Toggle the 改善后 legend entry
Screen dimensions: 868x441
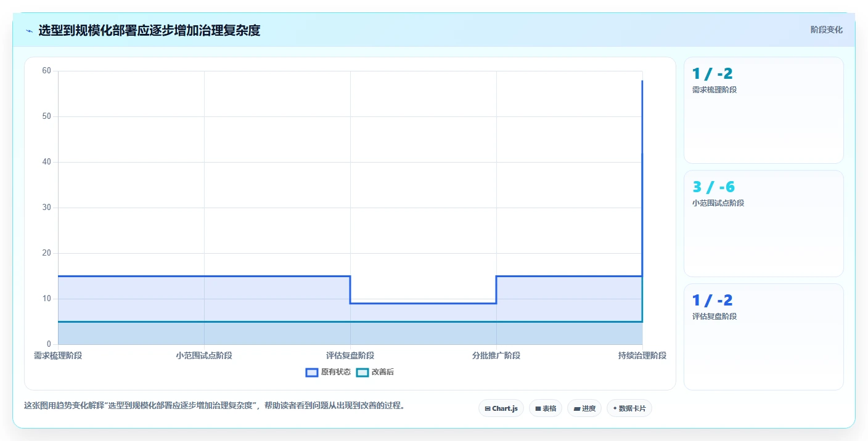pyautogui.click(x=375, y=372)
